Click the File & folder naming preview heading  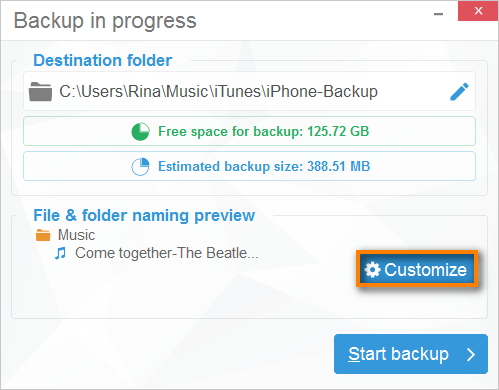[x=144, y=215]
